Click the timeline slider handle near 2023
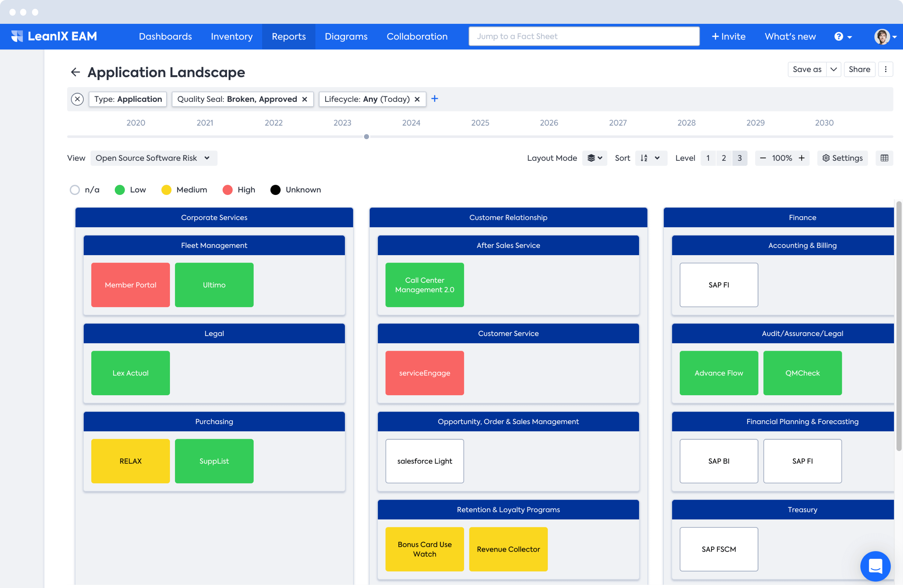 tap(367, 137)
